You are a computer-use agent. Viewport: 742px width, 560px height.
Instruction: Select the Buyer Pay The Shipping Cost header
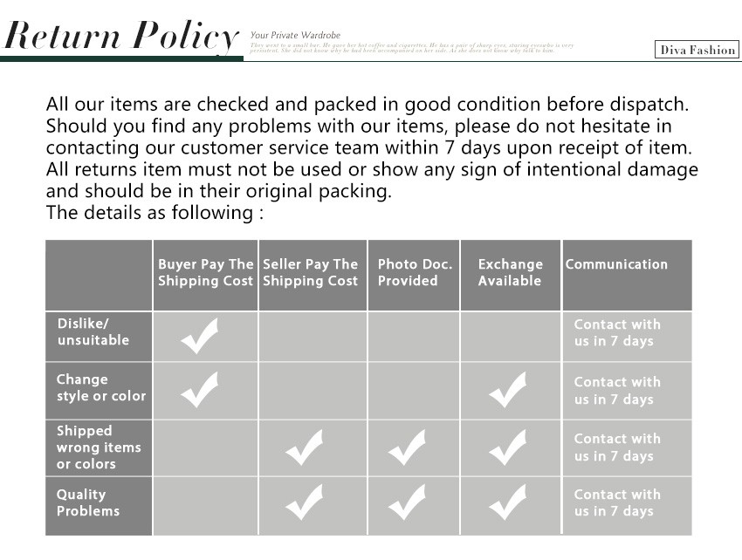(206, 272)
